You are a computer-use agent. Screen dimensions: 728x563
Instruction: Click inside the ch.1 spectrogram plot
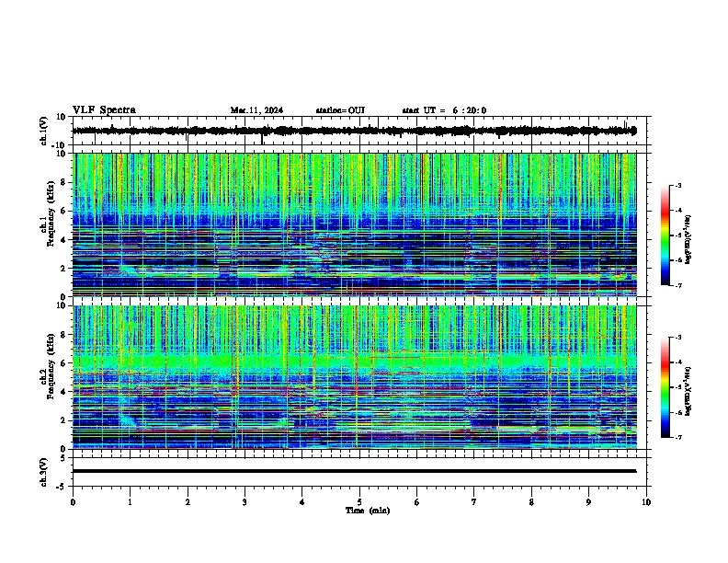[354, 224]
